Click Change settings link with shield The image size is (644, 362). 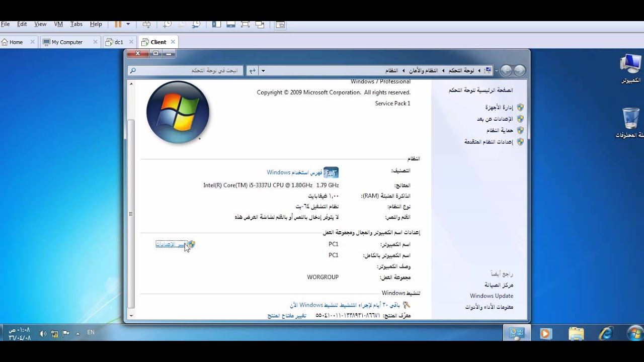171,244
